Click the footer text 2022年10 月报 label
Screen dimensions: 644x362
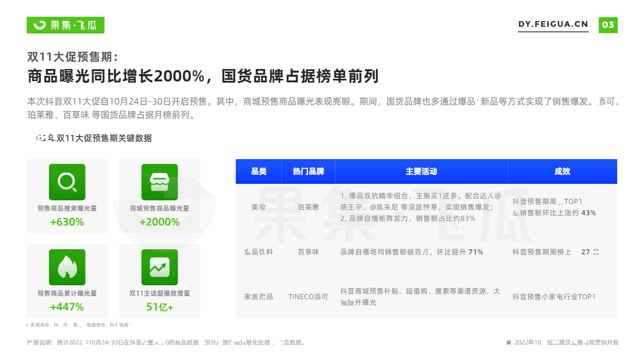click(x=563, y=342)
